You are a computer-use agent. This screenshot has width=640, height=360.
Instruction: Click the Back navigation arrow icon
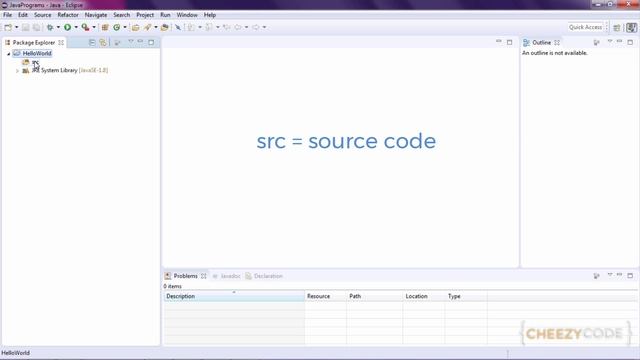coord(238,27)
